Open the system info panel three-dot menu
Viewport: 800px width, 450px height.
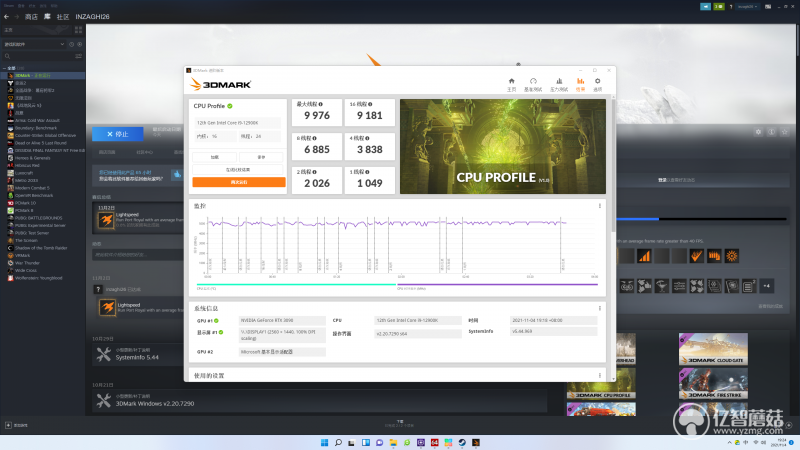[x=599, y=308]
